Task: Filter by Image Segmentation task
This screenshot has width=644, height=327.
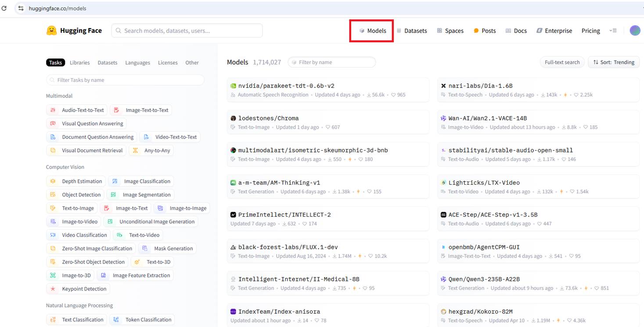Action: point(140,195)
